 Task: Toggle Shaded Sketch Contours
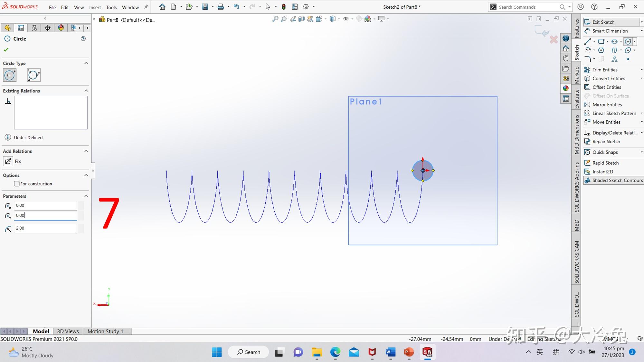[613, 180]
